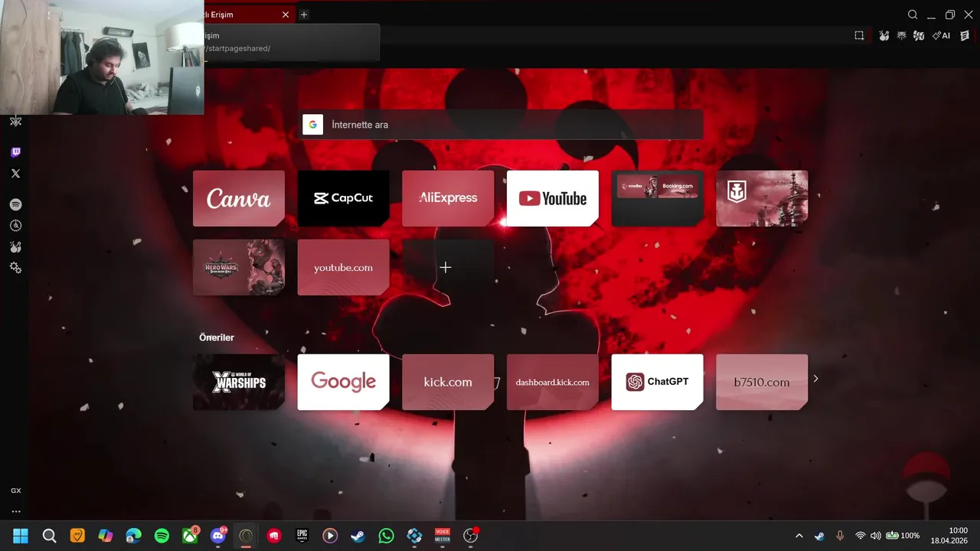Open Riot Client from taskbar
The width and height of the screenshot is (980, 551).
[x=274, y=536]
